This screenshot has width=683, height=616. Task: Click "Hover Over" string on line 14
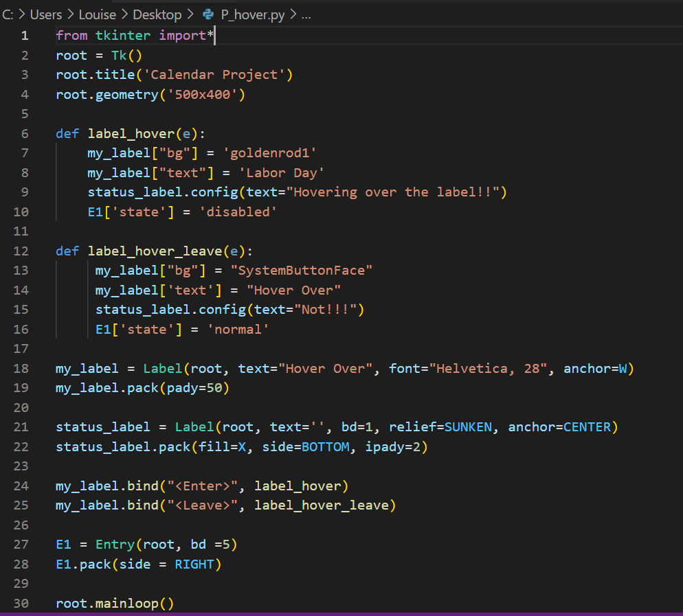coord(293,290)
